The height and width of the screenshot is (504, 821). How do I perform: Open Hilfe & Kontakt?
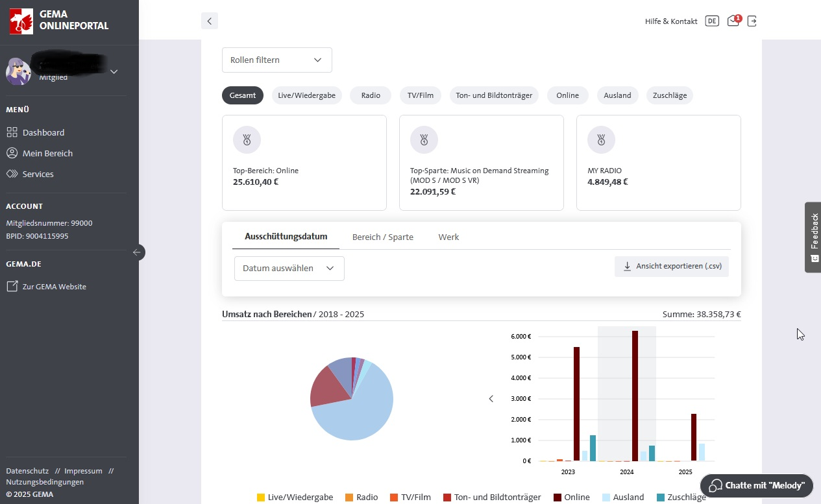[671, 21]
